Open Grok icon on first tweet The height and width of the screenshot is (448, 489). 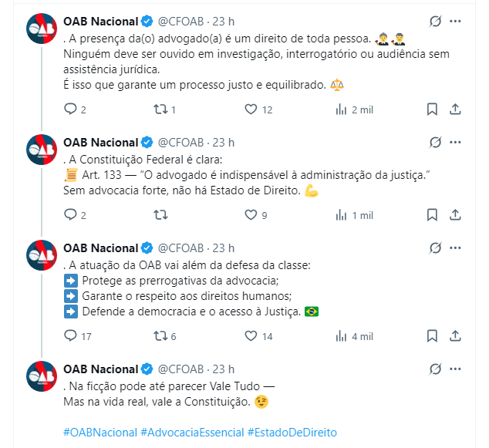[x=434, y=21]
